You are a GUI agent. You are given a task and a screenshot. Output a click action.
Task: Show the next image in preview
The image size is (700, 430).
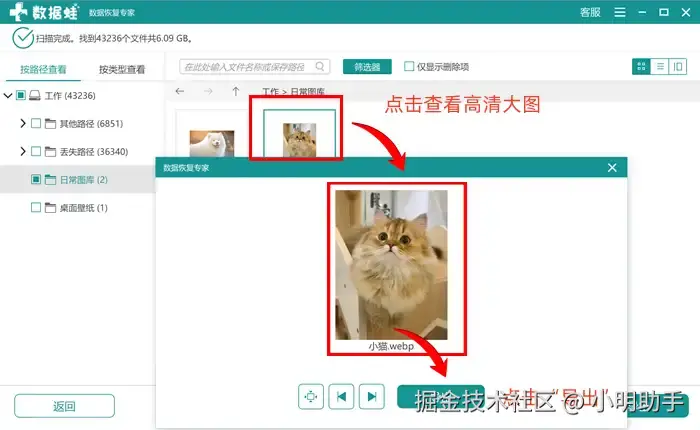[371, 397]
